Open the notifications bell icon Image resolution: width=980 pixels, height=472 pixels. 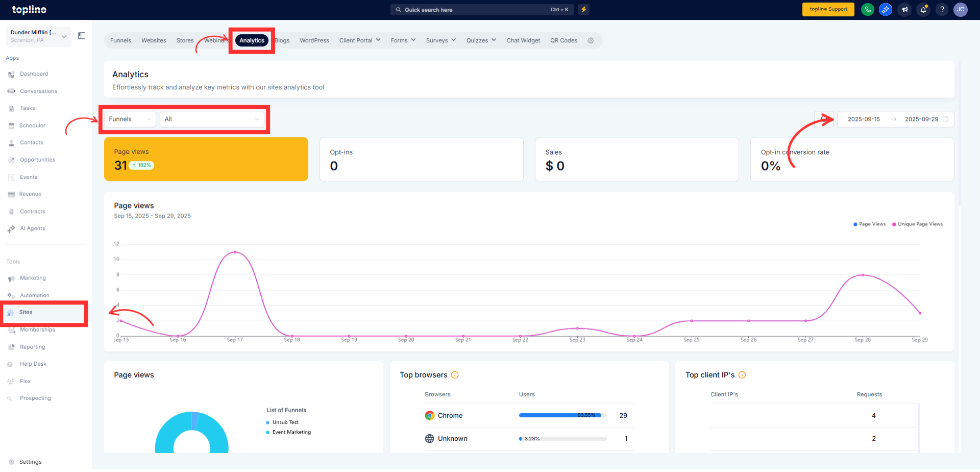[923, 10]
